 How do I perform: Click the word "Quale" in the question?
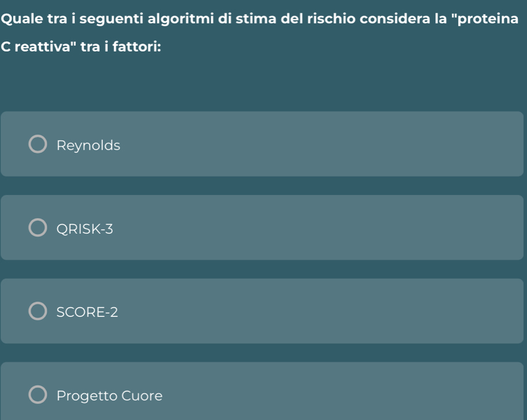22,19
